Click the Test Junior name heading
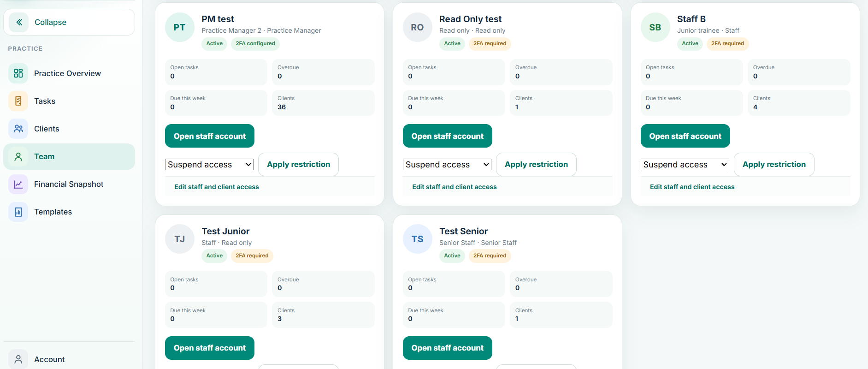 pyautogui.click(x=225, y=231)
